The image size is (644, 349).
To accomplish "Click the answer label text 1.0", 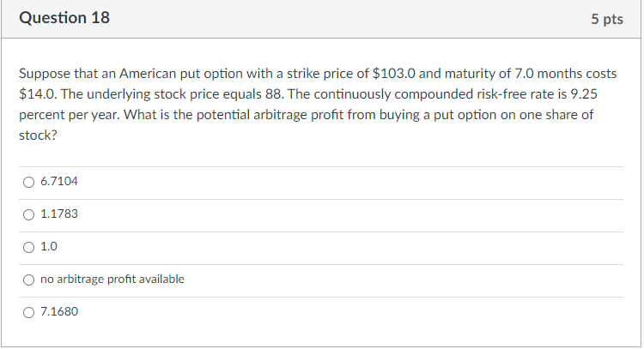I will [49, 247].
